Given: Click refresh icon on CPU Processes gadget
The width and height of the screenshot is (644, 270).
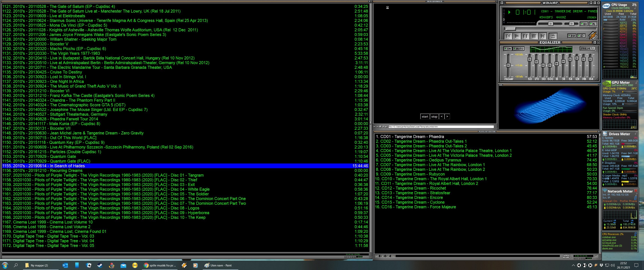Looking at the screenshot, I should coord(635,234).
